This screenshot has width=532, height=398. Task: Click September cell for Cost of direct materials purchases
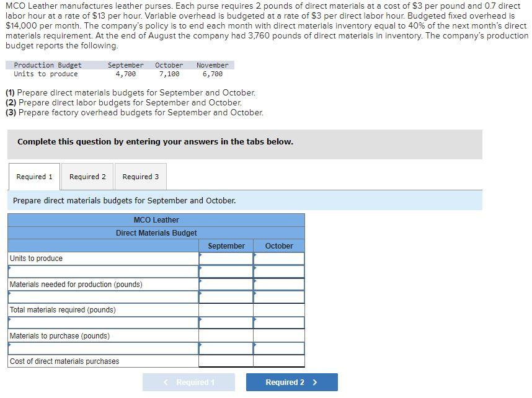pos(226,361)
